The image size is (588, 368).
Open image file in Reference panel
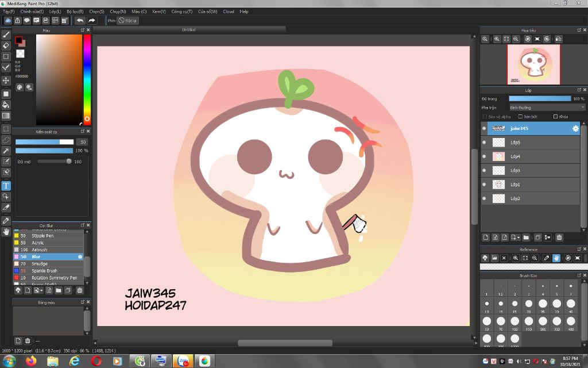tap(494, 258)
